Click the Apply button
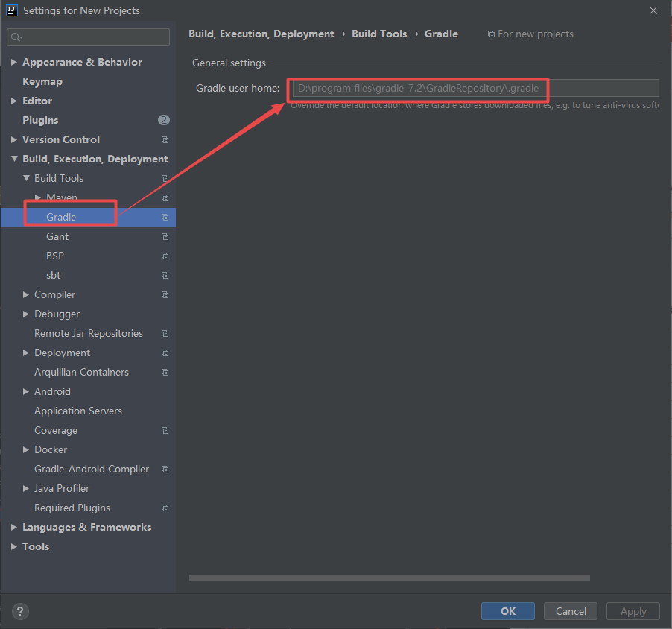 633,611
